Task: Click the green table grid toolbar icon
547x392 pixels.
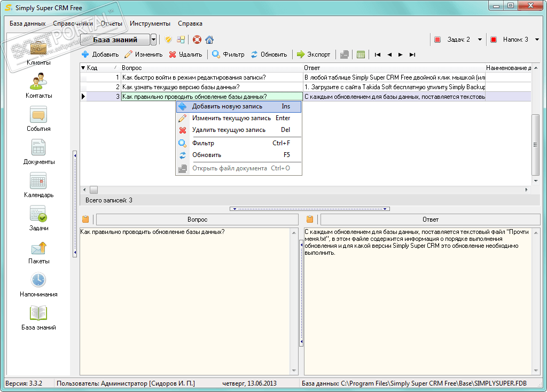Action: (361, 54)
